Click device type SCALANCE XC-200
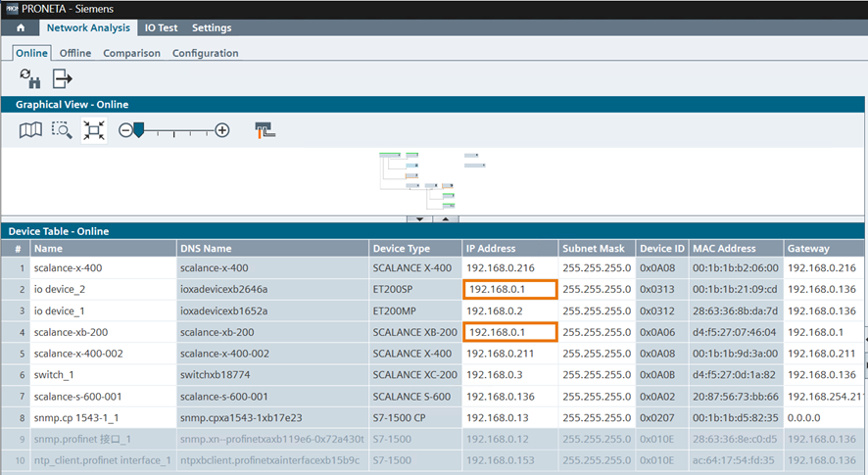868x475 pixels. [x=414, y=375]
